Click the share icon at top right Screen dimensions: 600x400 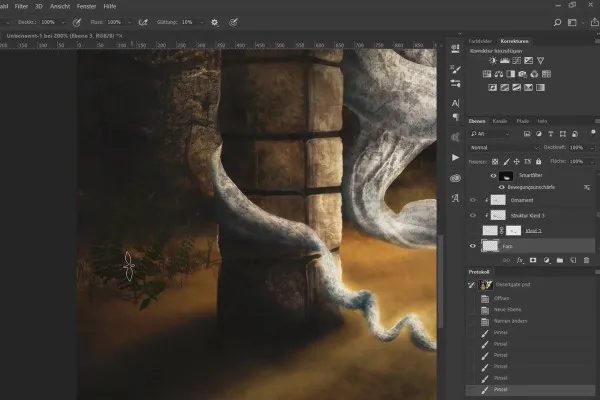click(595, 22)
